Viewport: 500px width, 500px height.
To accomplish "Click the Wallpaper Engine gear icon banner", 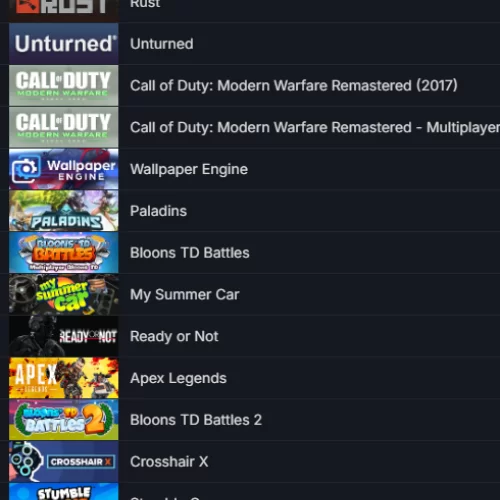I will pos(64,169).
